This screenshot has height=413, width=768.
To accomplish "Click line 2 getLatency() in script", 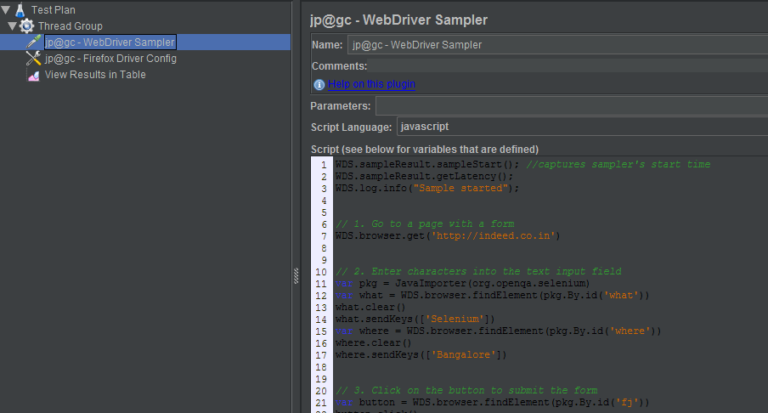I will [424, 176].
